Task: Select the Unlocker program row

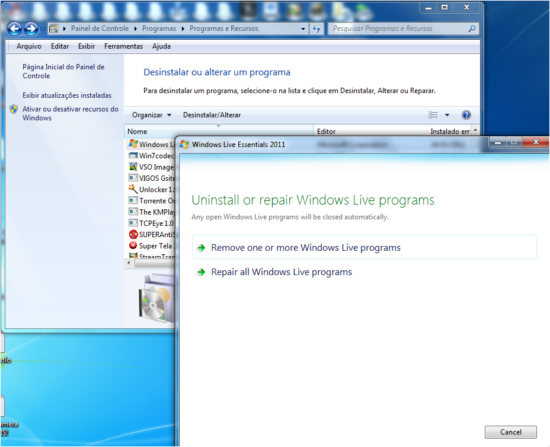Action: 151,189
